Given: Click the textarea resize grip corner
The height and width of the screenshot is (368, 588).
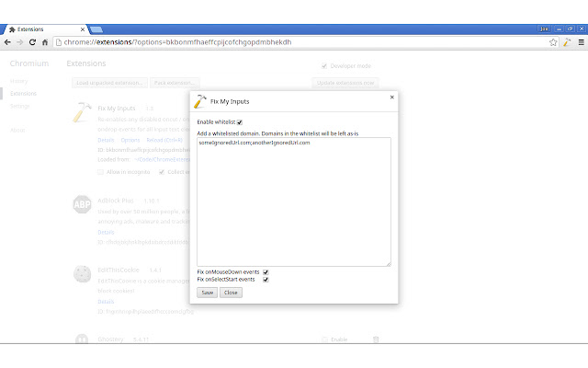Looking at the screenshot, I should 389,264.
